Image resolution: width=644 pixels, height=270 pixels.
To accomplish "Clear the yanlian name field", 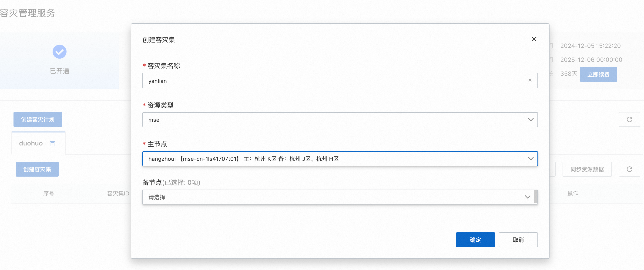I will click(x=530, y=80).
